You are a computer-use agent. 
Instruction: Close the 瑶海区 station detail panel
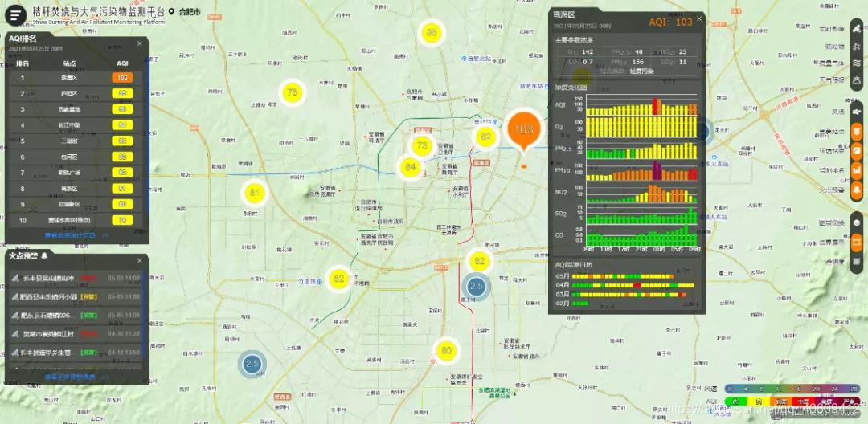tap(699, 18)
